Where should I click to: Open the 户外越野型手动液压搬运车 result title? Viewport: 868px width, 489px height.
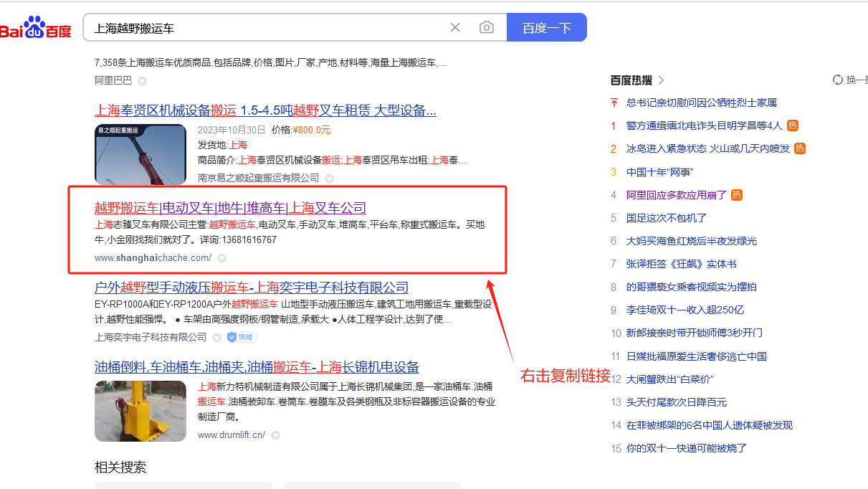tap(252, 288)
